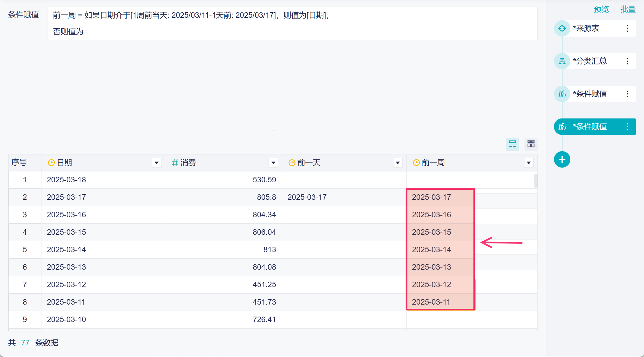644x357 pixels.
Task: Click the first 条件赋值 step icon
Action: [562, 94]
